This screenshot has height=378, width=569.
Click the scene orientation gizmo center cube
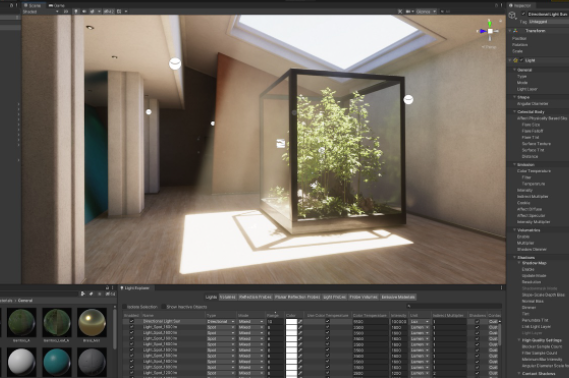coord(490,31)
